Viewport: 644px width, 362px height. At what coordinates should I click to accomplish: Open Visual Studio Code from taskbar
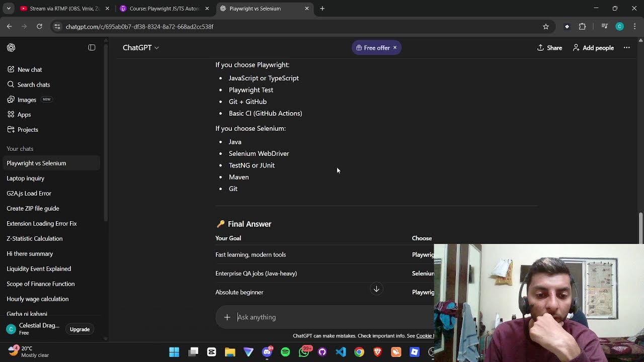341,352
